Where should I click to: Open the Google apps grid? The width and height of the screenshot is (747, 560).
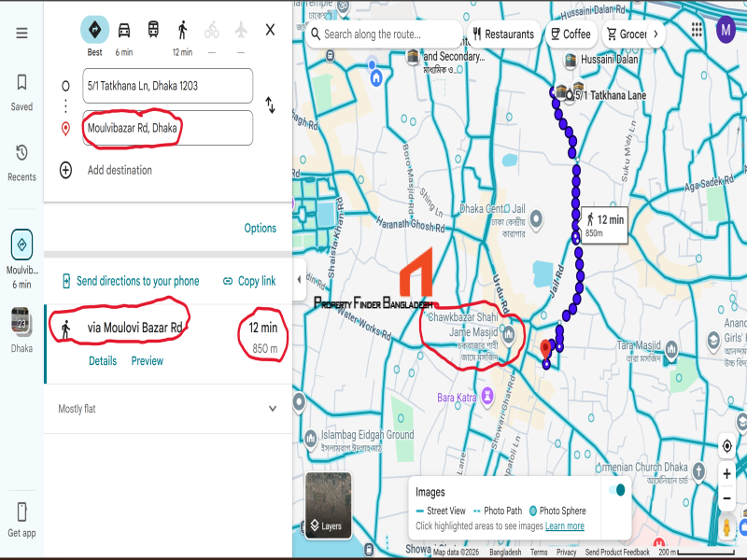tap(697, 30)
